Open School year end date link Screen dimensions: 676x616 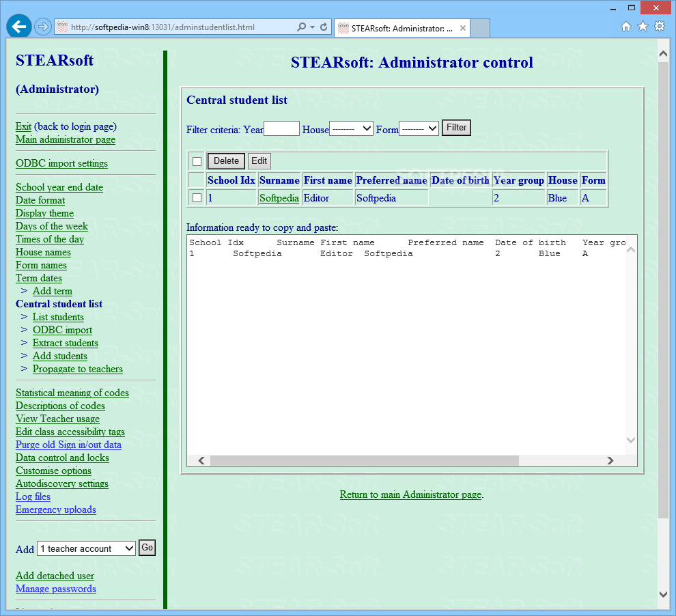(59, 187)
